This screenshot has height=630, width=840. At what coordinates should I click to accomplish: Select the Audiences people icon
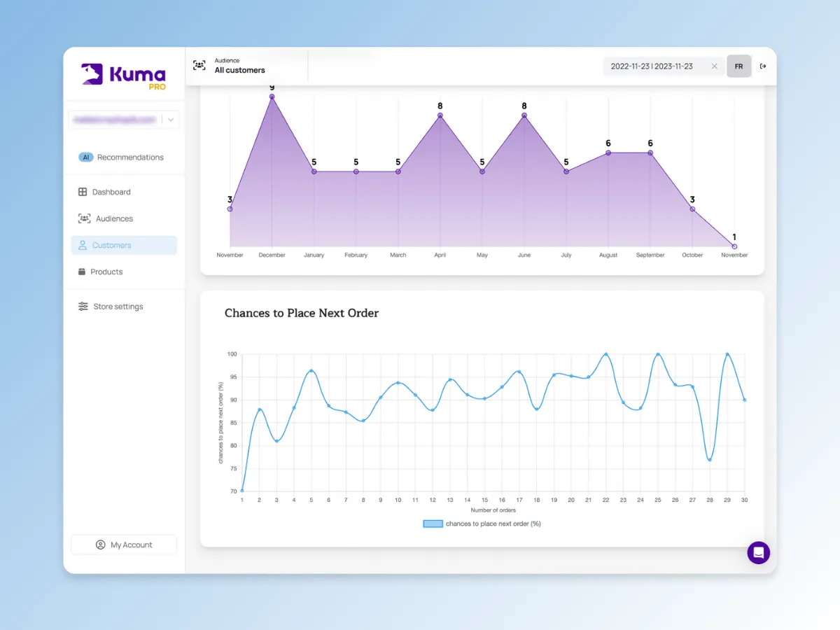click(84, 218)
